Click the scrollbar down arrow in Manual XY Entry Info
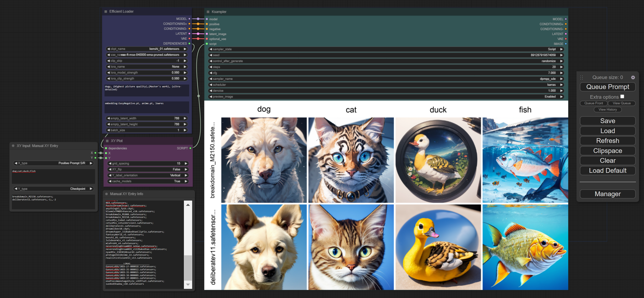Image resolution: width=644 pixels, height=298 pixels. click(x=188, y=284)
